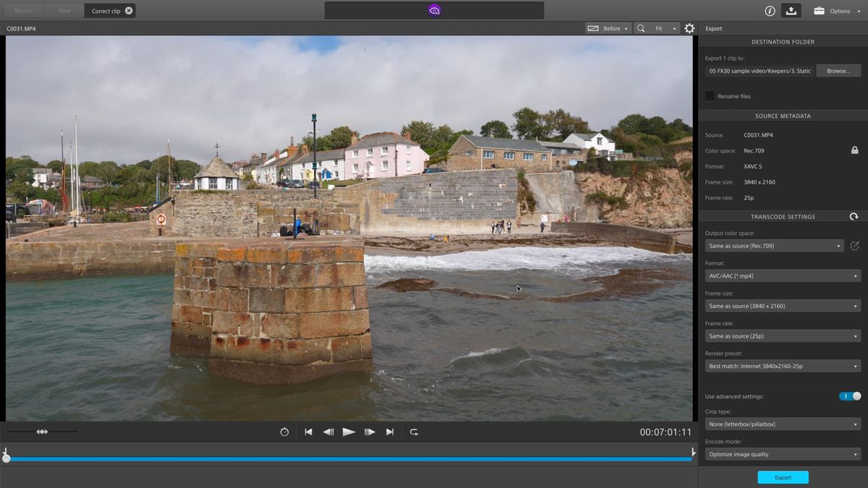868x488 pixels.
Task: Click the color space lock icon
Action: (x=854, y=150)
